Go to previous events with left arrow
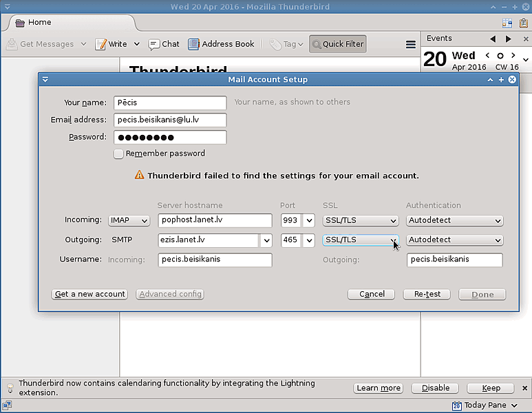Viewport: 532px width, 413px height. click(493, 39)
